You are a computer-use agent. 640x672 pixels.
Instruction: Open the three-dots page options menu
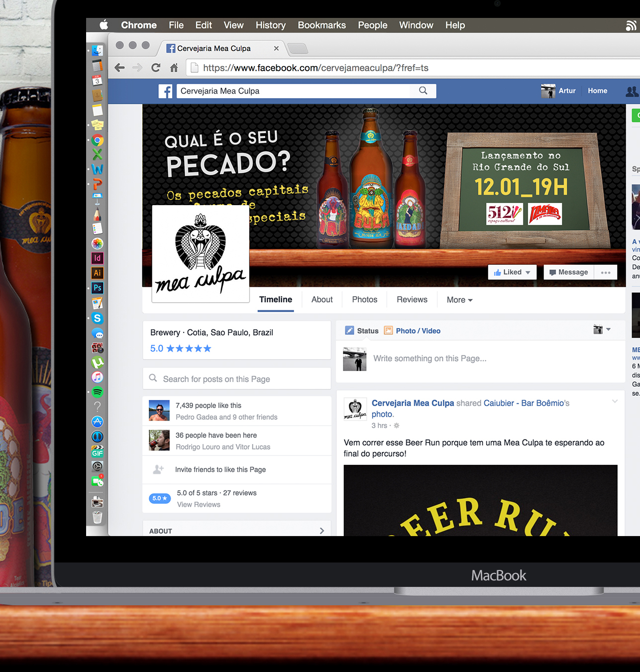[606, 272]
